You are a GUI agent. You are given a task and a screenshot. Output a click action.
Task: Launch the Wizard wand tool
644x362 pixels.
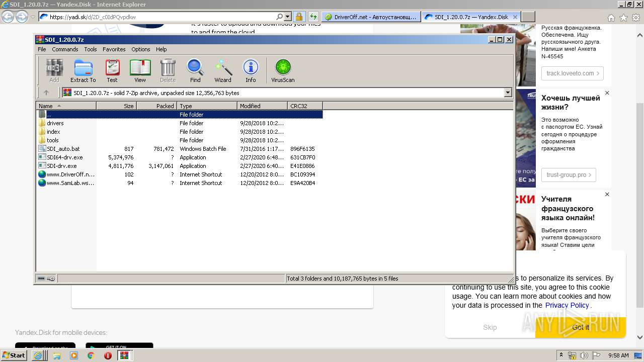click(223, 71)
